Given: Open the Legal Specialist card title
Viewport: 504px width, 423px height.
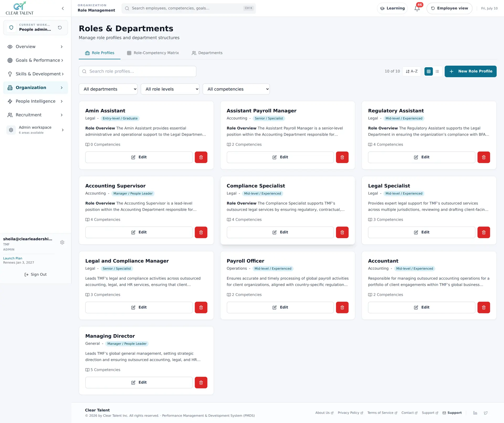Looking at the screenshot, I should pyautogui.click(x=389, y=186).
